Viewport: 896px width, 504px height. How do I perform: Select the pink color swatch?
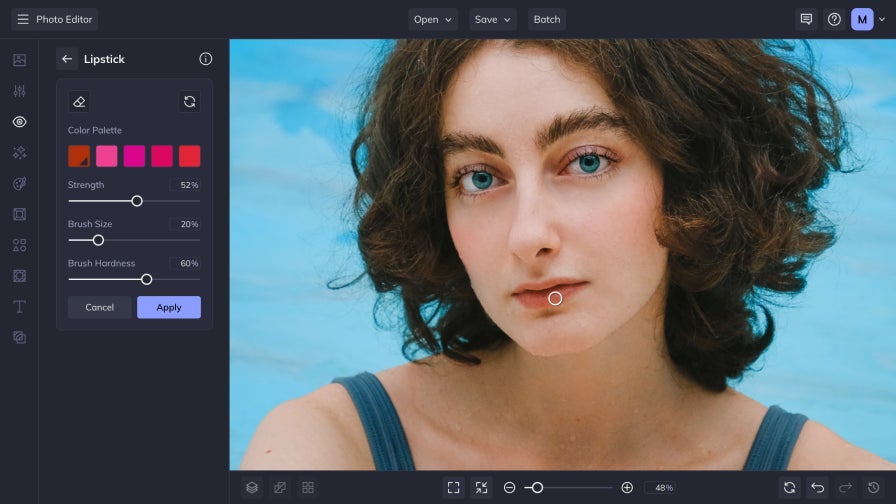[107, 156]
